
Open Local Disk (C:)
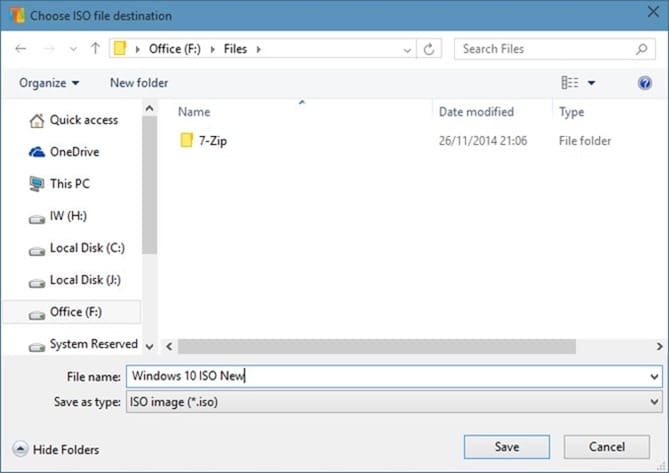87,248
